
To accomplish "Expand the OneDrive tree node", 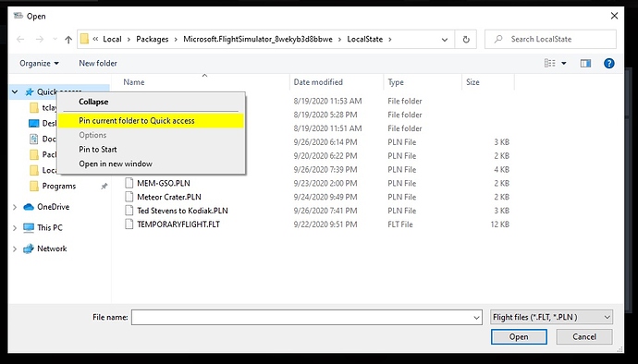I will click(x=15, y=207).
